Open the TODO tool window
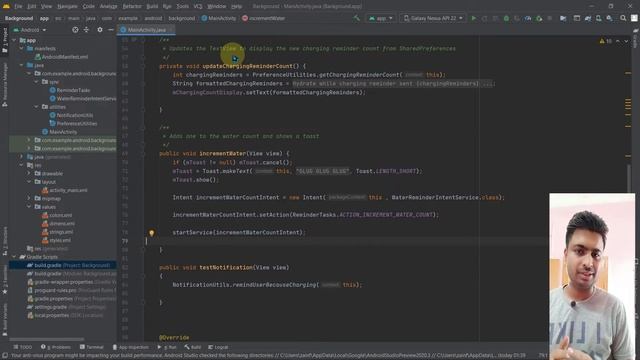 tap(22, 347)
